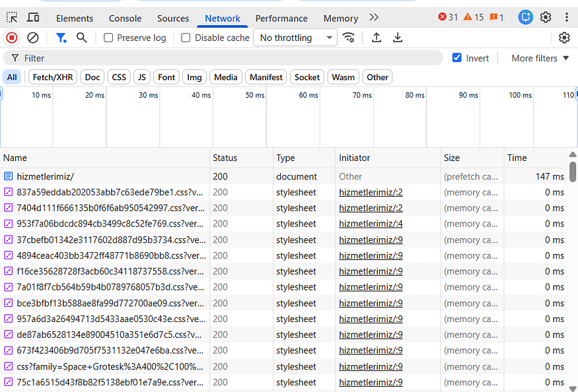Open No throttling dropdown
Viewport: 578px width, 392px height.
(295, 38)
